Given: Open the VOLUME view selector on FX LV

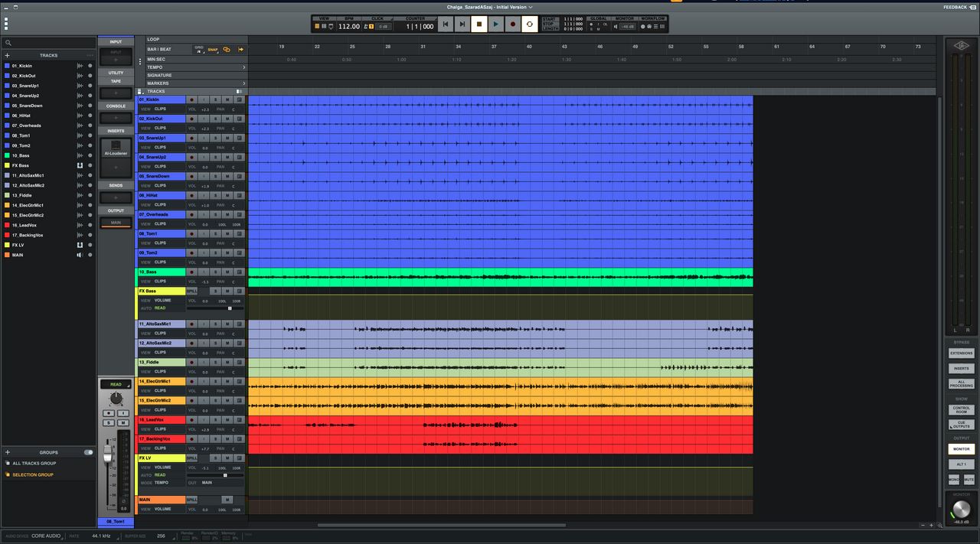Looking at the screenshot, I should coord(162,467).
